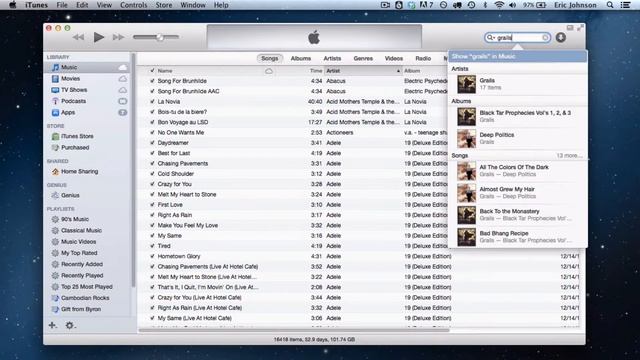640x360 pixels.
Task: Select the Deep Politics album result
Action: 518,138
